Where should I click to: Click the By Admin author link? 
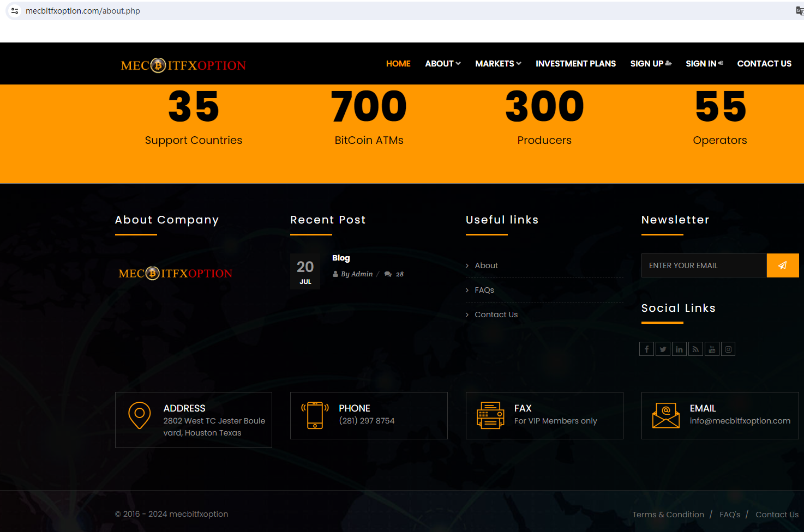tap(357, 274)
